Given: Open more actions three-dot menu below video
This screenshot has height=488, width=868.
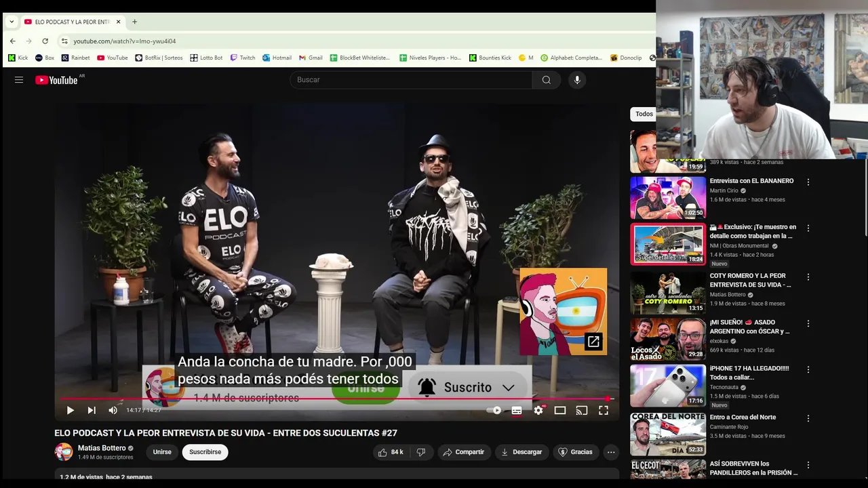Looking at the screenshot, I should pos(611,452).
